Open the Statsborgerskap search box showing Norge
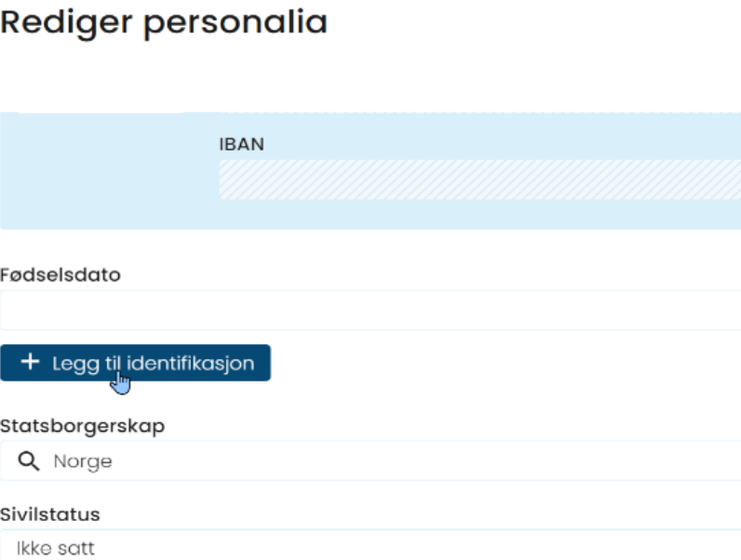 click(370, 460)
